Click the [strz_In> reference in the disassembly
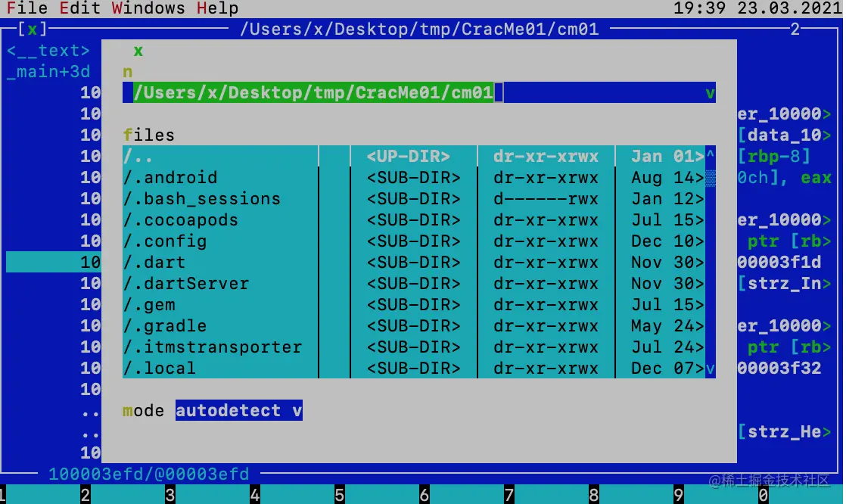This screenshot has height=504, width=846. coord(784,283)
